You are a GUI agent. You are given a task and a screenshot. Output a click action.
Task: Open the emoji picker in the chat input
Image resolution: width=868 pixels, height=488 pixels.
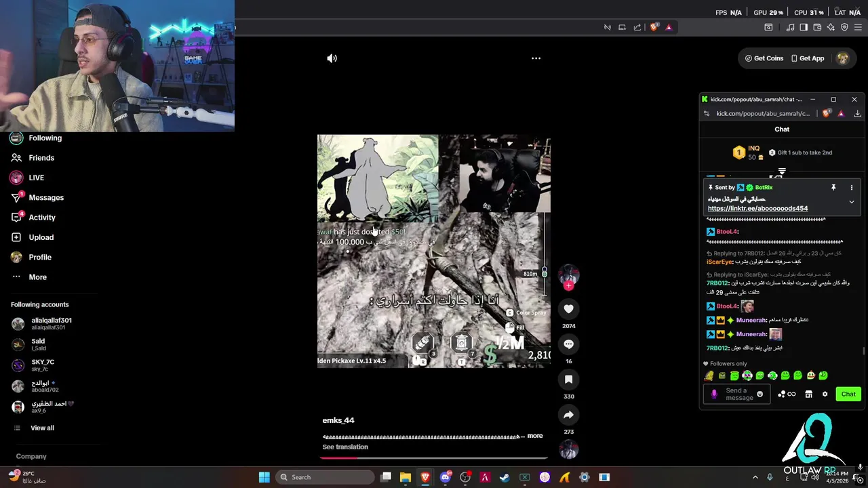tap(759, 394)
